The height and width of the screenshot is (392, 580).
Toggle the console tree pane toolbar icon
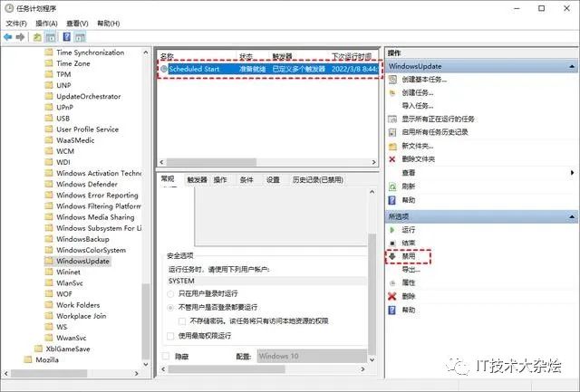(x=51, y=37)
